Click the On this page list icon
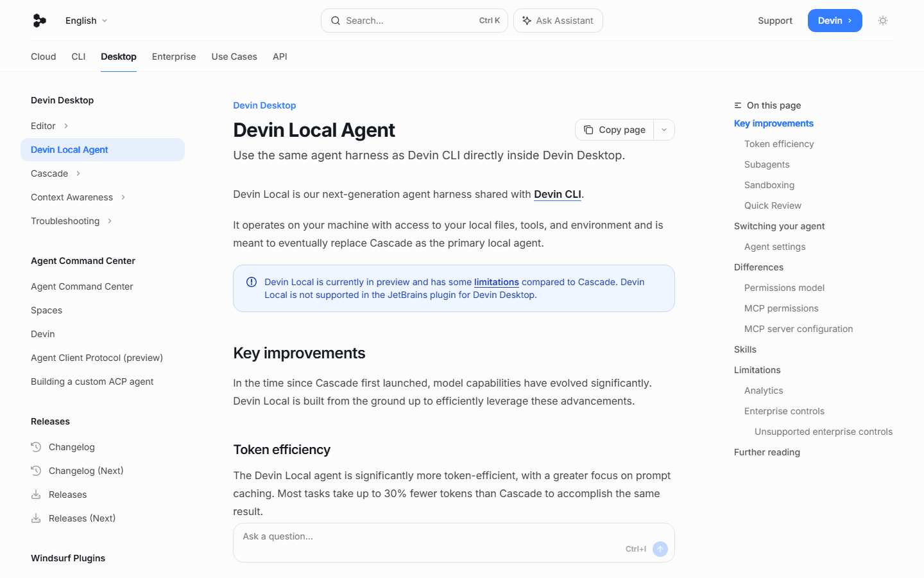 [738, 105]
